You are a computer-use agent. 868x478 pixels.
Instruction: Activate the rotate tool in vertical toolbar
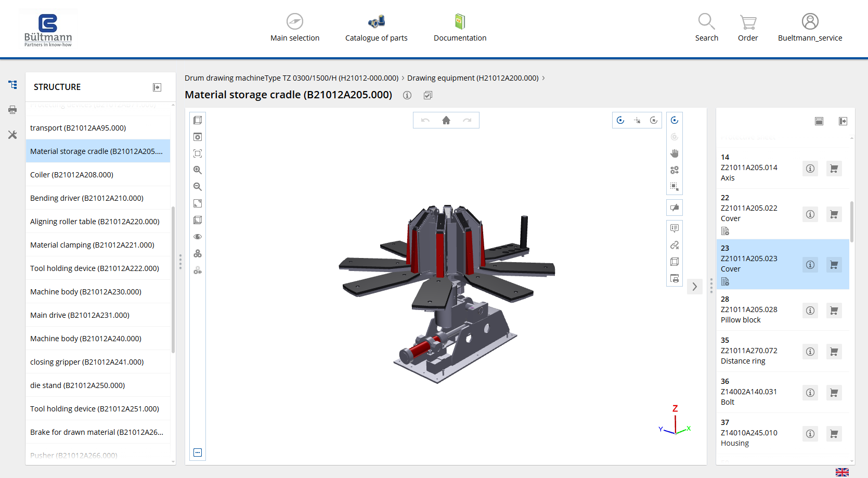[x=675, y=120]
